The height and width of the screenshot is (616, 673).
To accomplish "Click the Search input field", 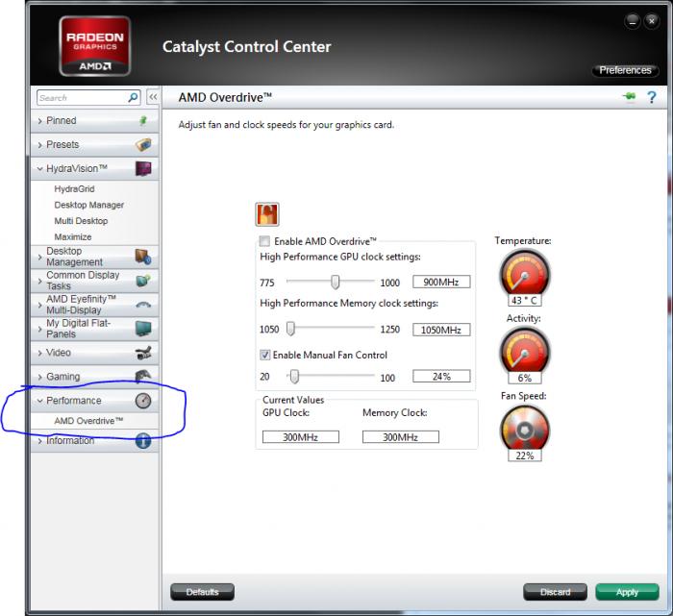I will [x=83, y=98].
